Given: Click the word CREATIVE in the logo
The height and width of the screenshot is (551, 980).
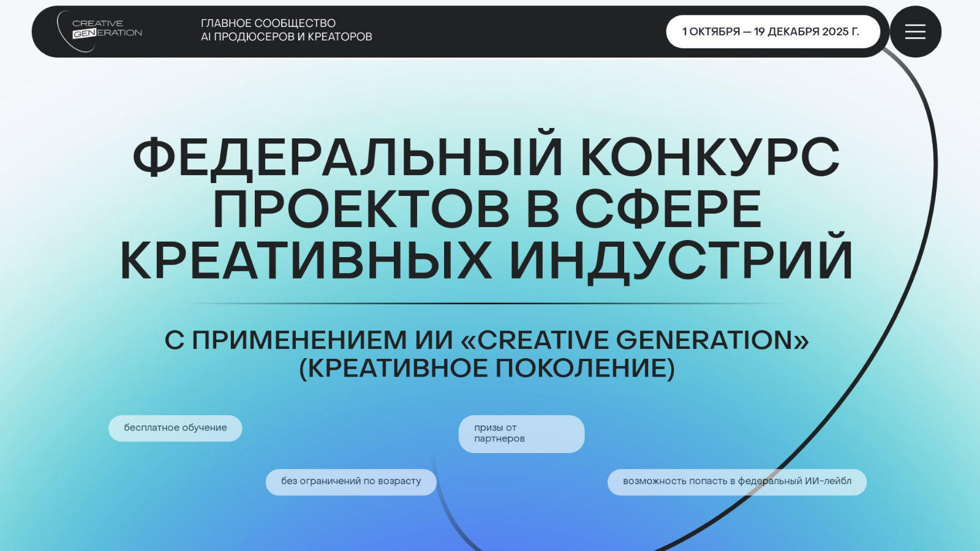Looking at the screenshot, I should click(x=97, y=23).
